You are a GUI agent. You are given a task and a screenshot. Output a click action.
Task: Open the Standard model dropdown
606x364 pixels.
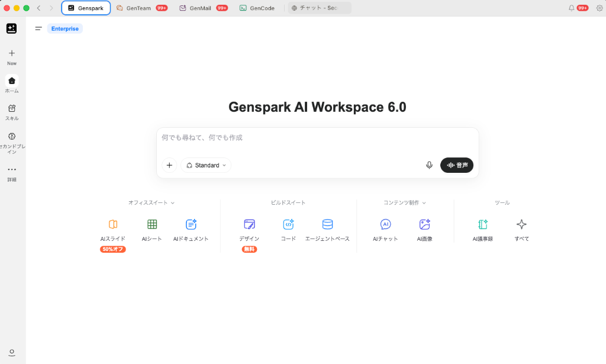click(205, 165)
